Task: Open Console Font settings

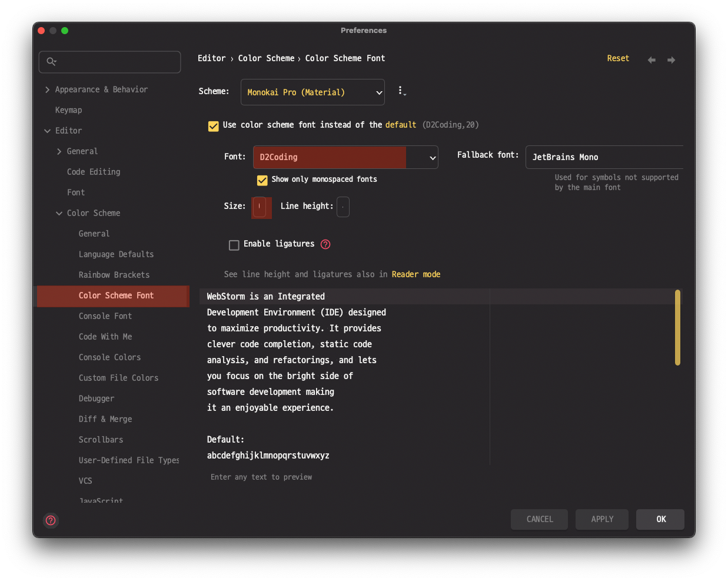Action: pos(105,316)
